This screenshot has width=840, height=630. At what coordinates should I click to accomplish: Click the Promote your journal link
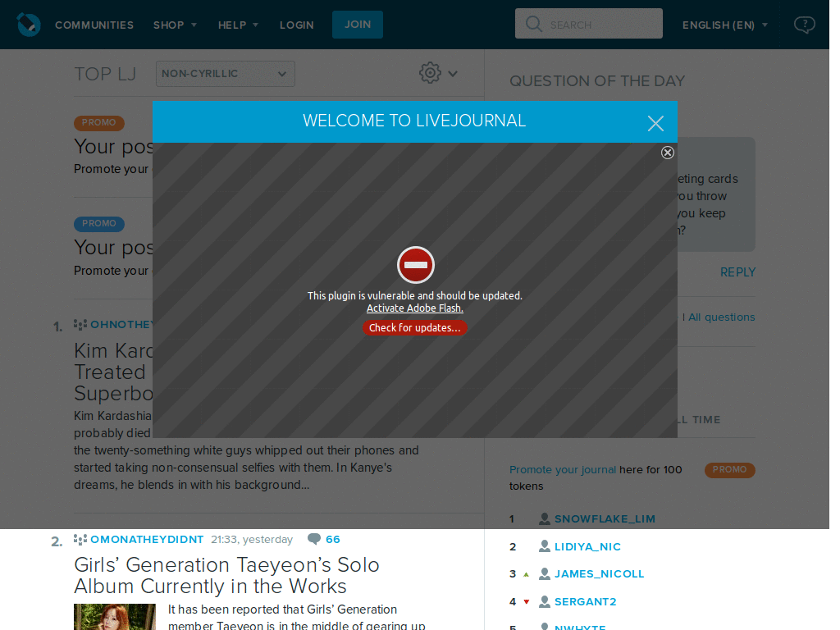pyautogui.click(x=563, y=470)
